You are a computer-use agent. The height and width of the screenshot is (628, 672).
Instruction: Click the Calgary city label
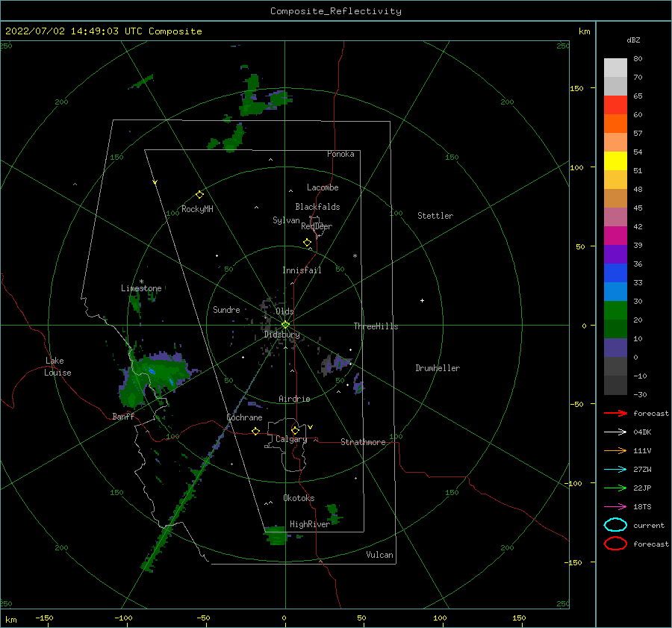pyautogui.click(x=291, y=439)
